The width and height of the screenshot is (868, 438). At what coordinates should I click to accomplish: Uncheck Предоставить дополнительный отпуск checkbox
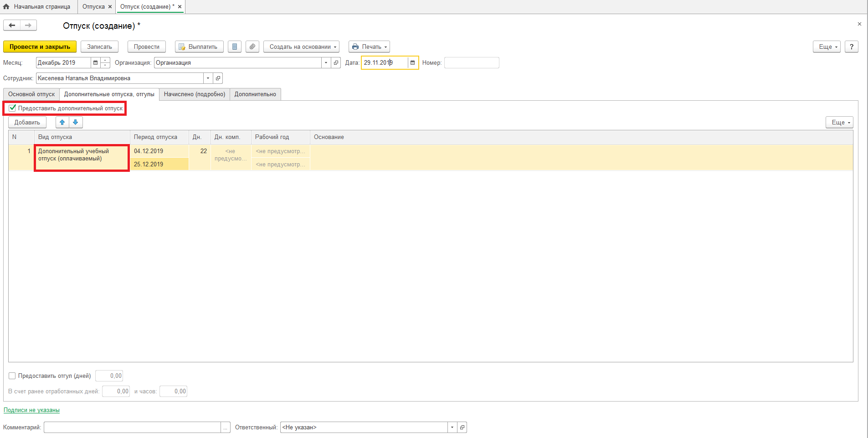12,108
